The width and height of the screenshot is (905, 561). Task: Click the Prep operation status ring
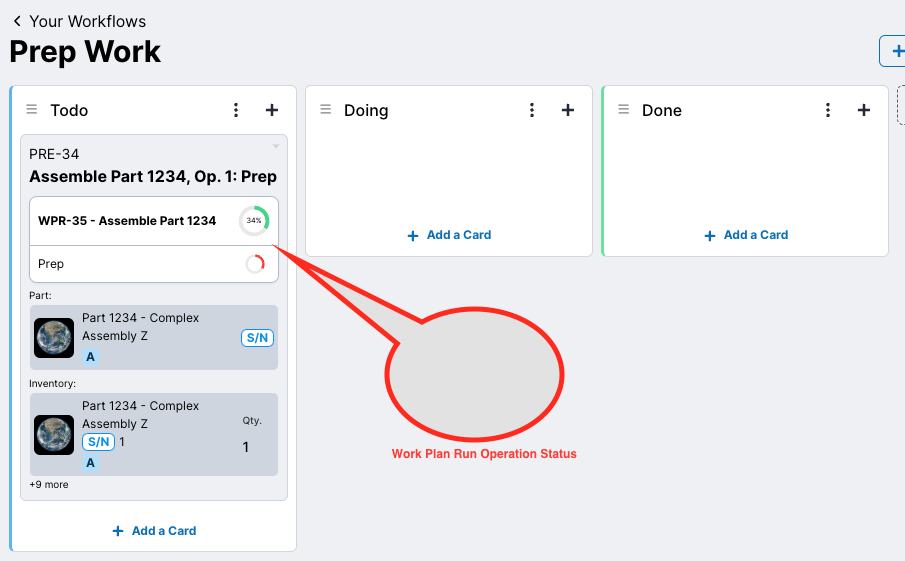pos(255,264)
